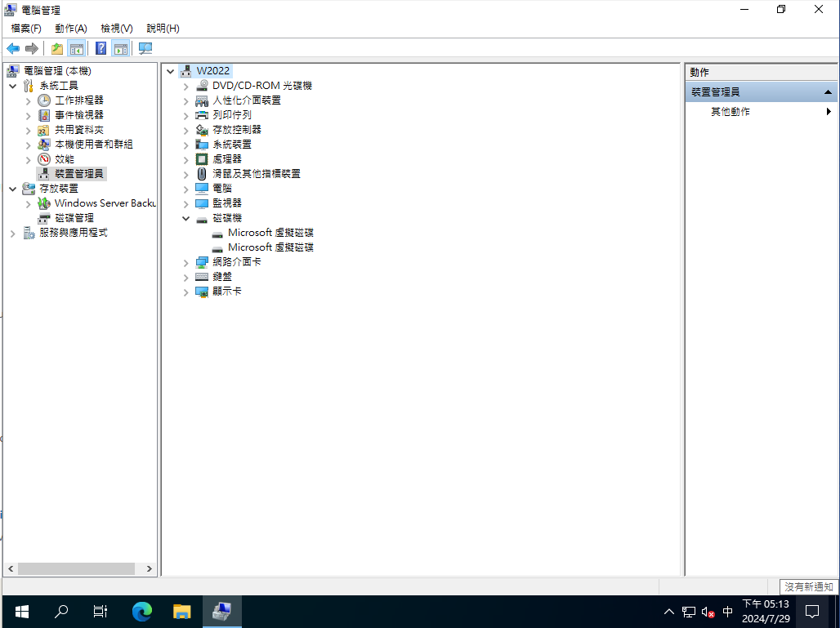Collapse the 裝置管理員 actions section
The width and height of the screenshot is (840, 628).
click(828, 92)
